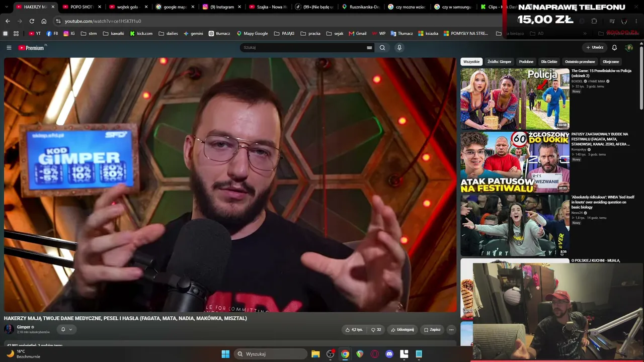Viewport: 644px width, 362px height.
Task: Open the Mapy Google bookmark
Action: (x=252, y=34)
